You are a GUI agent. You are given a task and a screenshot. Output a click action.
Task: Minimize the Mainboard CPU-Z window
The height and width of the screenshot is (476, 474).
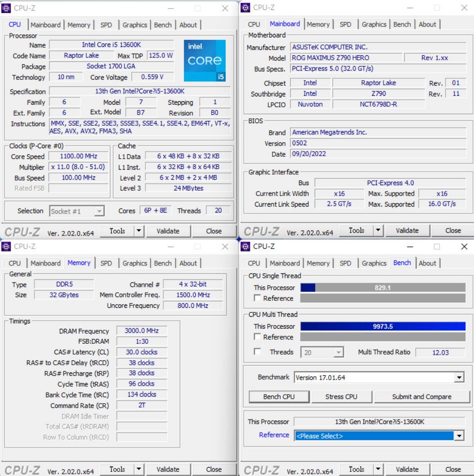pos(410,8)
